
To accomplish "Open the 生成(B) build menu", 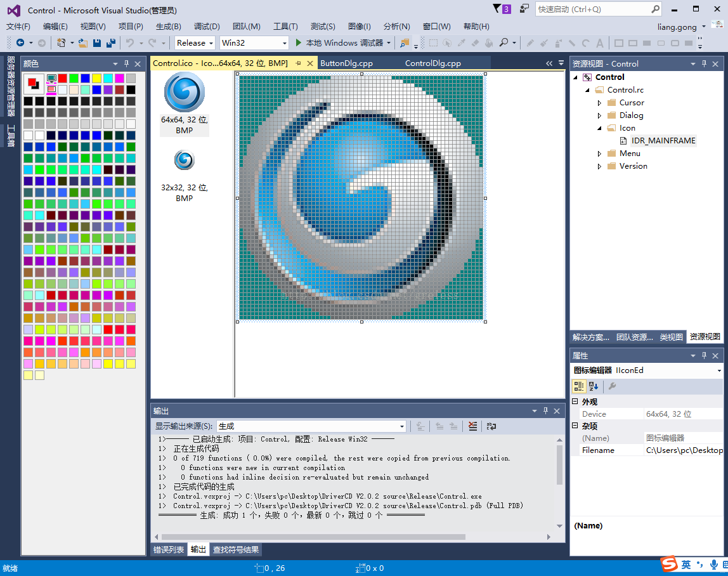I will (x=169, y=27).
